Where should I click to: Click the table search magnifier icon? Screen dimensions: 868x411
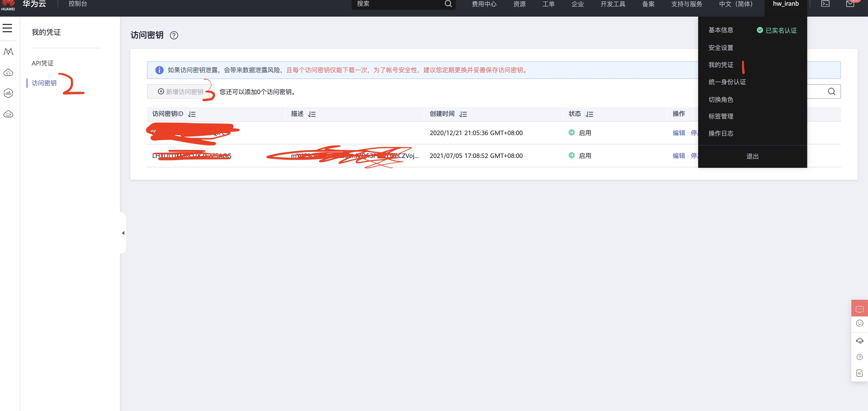click(x=831, y=91)
